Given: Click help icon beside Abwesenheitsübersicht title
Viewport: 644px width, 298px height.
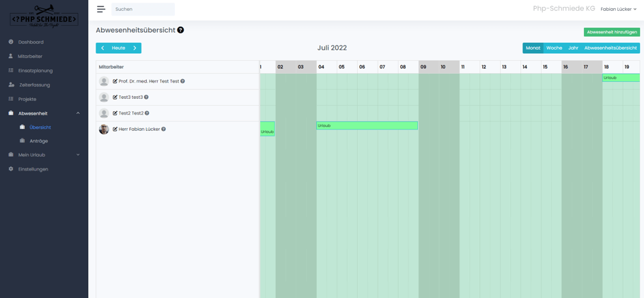Looking at the screenshot, I should (180, 30).
